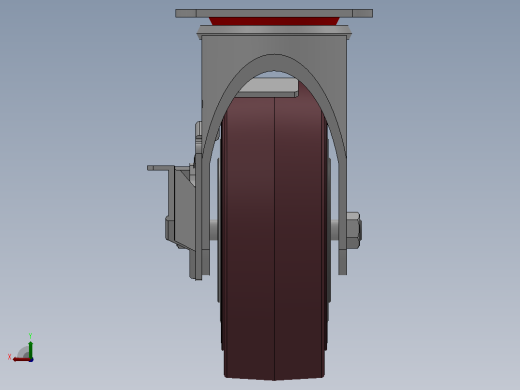Click the red X axis of the orientation triad
Screen dimensions: 520x390
21,359
